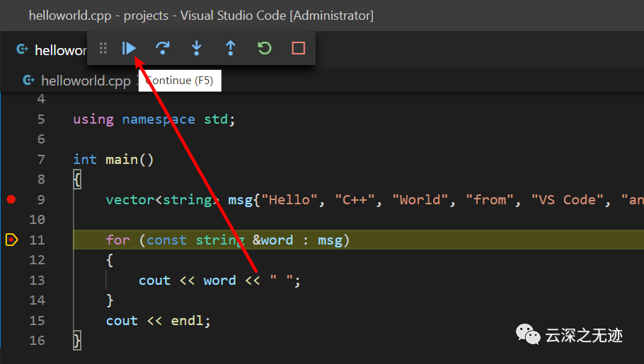Click '&word' on line 11

coord(272,240)
